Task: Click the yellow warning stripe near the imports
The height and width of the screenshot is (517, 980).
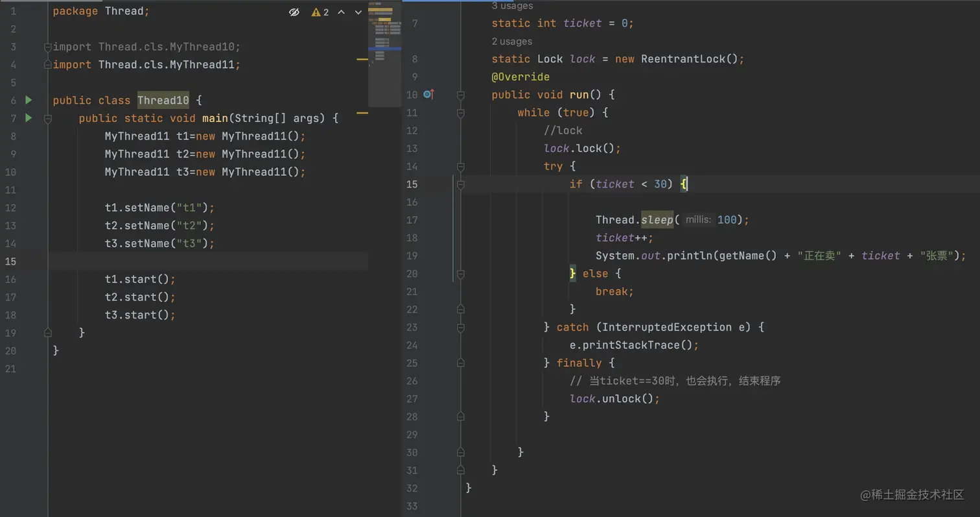Action: (x=362, y=59)
